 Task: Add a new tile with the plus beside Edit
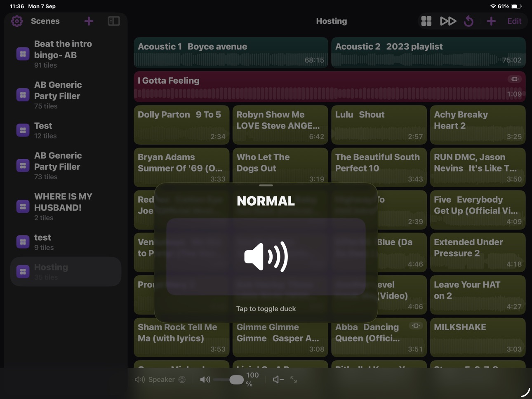pyautogui.click(x=491, y=21)
